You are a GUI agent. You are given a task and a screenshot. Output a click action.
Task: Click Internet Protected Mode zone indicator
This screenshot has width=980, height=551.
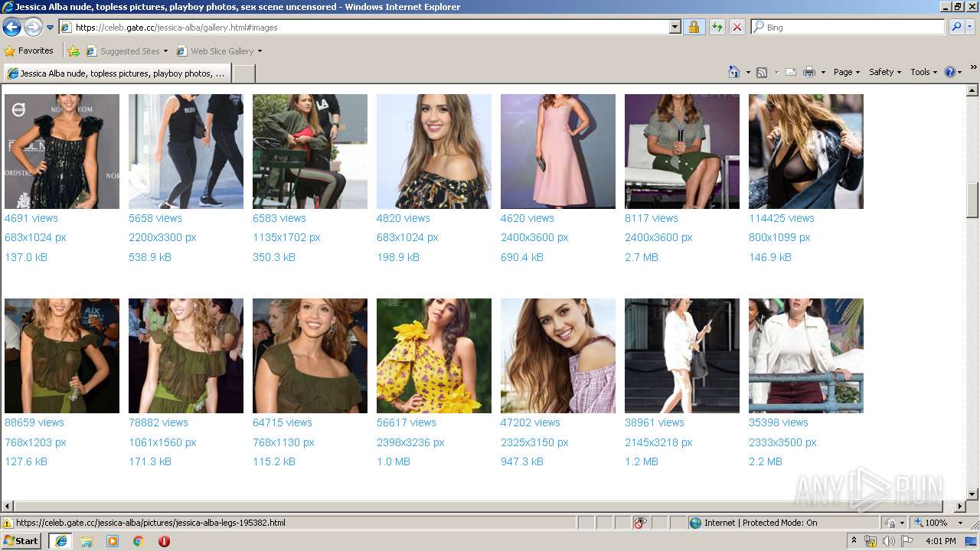pyautogui.click(x=753, y=523)
